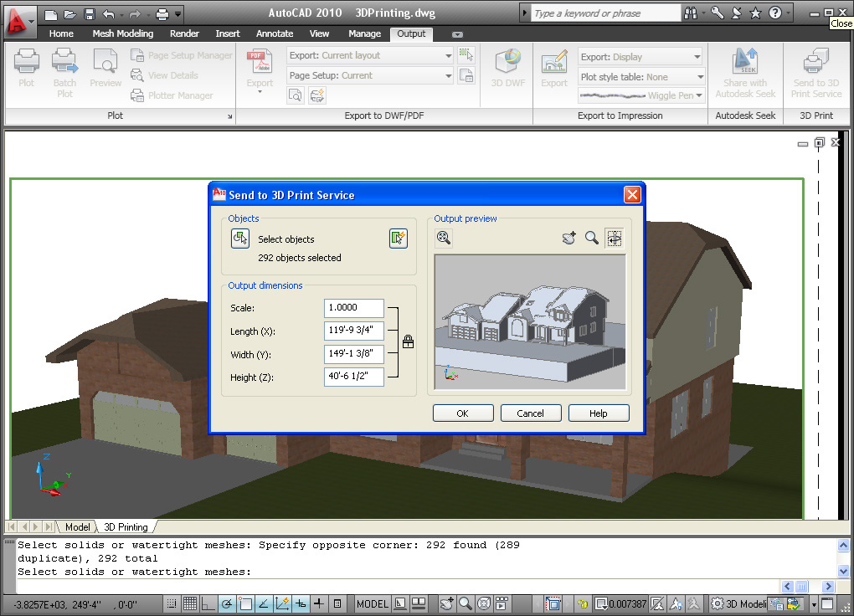This screenshot has height=616, width=854.
Task: Toggle the dimensions aspect lock icon
Action: [x=408, y=341]
